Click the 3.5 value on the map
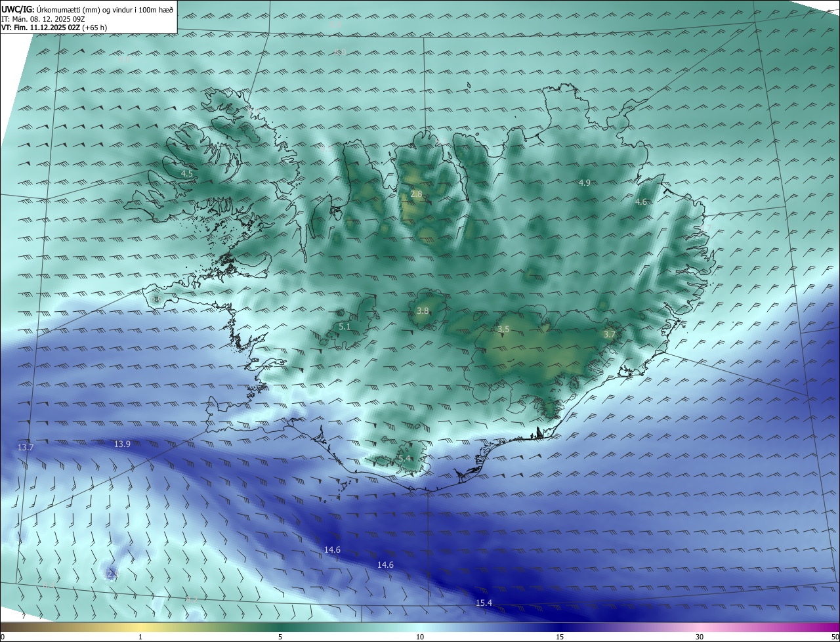Image resolution: width=840 pixels, height=642 pixels. (x=503, y=330)
